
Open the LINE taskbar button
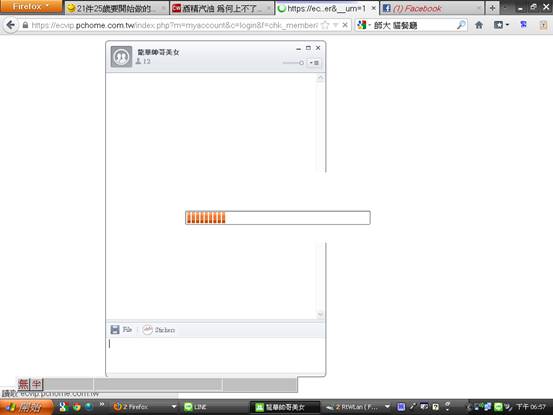tap(215, 407)
